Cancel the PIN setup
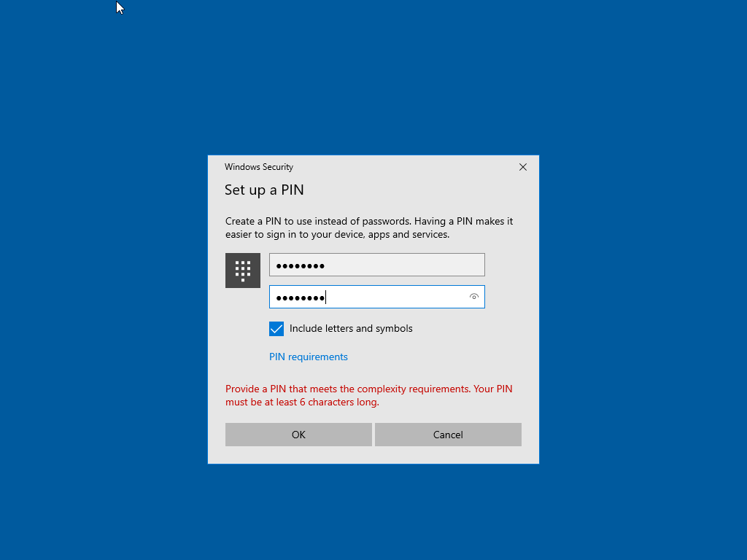 pyautogui.click(x=448, y=435)
